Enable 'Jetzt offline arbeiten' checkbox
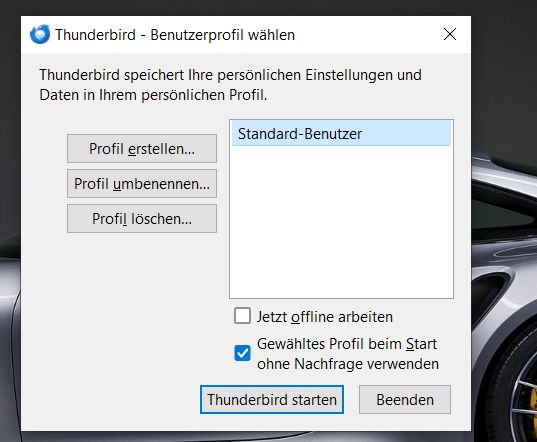537x442 pixels. 242,316
